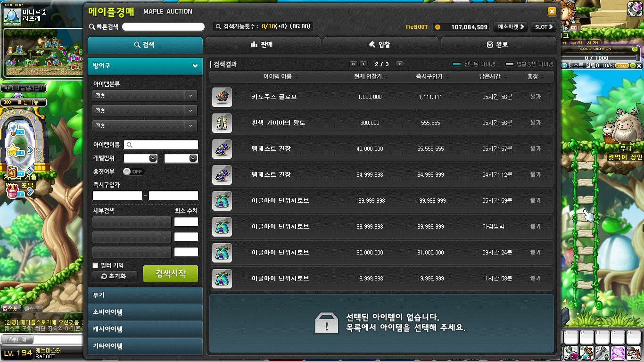Screen dimensions: 644x362
Task: Close the quest notifier panel
Action: pos(639,66)
